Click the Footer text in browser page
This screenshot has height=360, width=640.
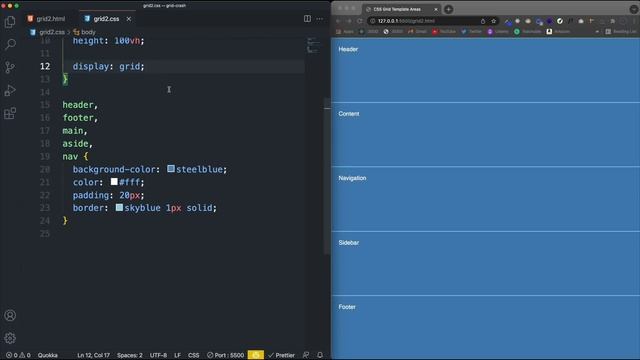point(347,307)
